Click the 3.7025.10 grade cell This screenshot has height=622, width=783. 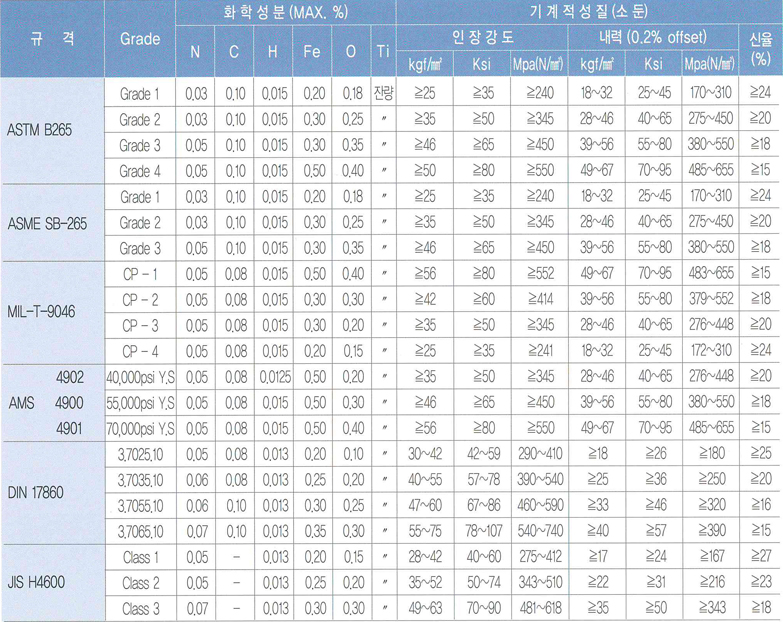tap(140, 455)
